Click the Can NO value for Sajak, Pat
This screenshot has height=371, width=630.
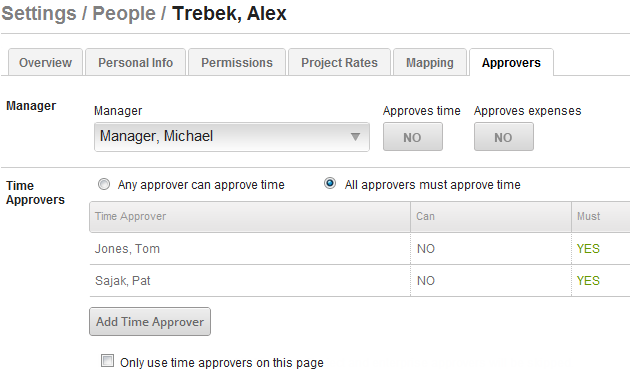point(426,281)
